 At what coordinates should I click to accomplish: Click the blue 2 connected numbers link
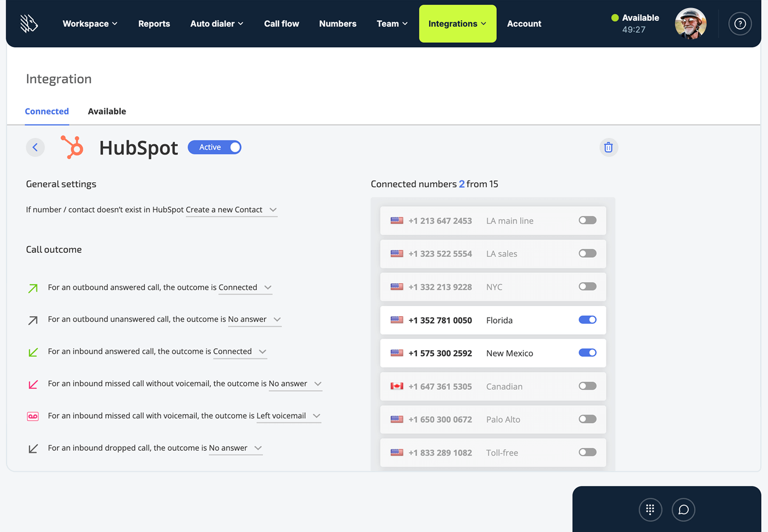[462, 184]
